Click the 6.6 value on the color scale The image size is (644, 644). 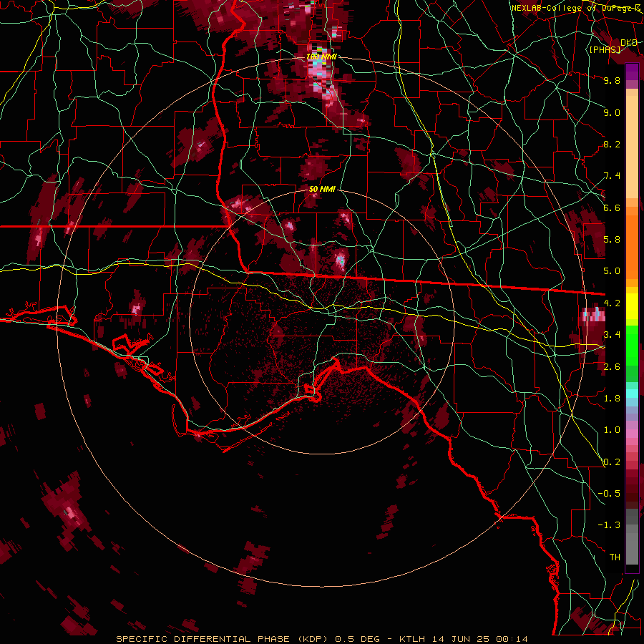point(612,208)
